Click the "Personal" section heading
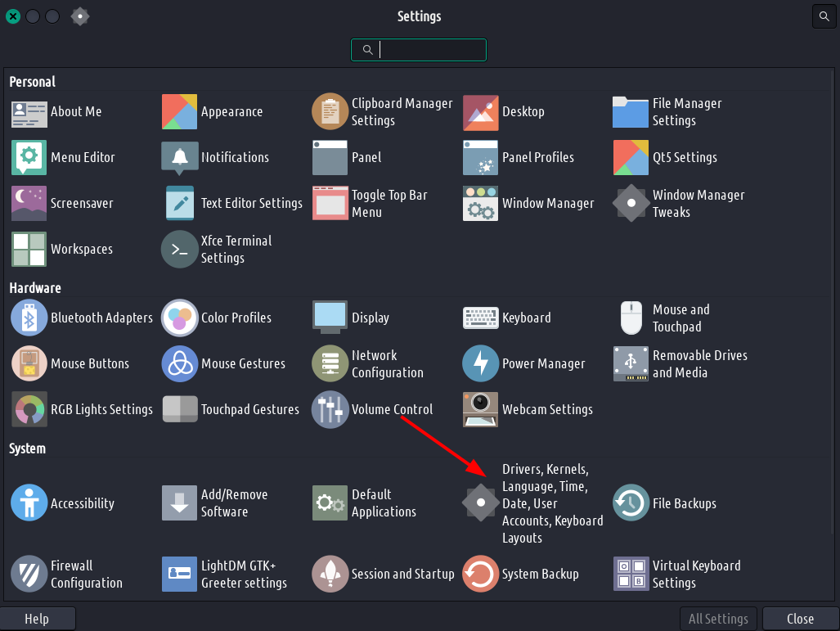This screenshot has width=840, height=631. (x=32, y=82)
